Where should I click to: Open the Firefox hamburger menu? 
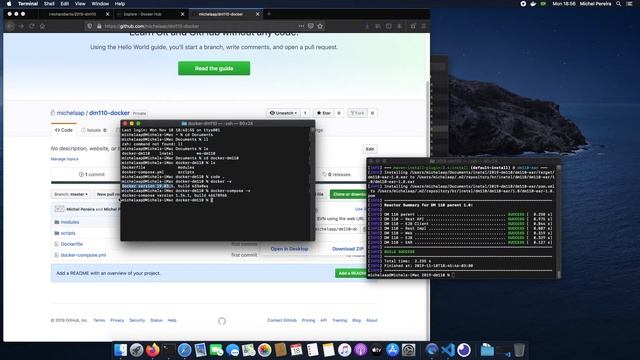click(x=424, y=26)
